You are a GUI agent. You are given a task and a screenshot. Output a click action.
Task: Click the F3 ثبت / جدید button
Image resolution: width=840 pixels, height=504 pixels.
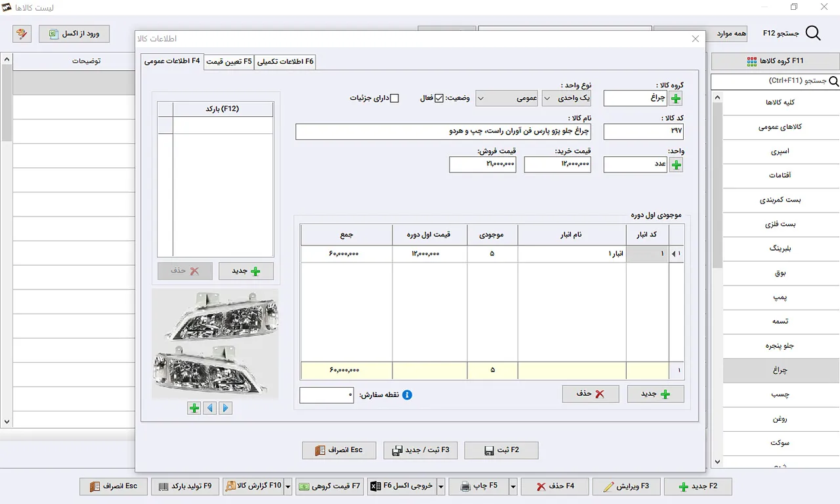click(421, 450)
